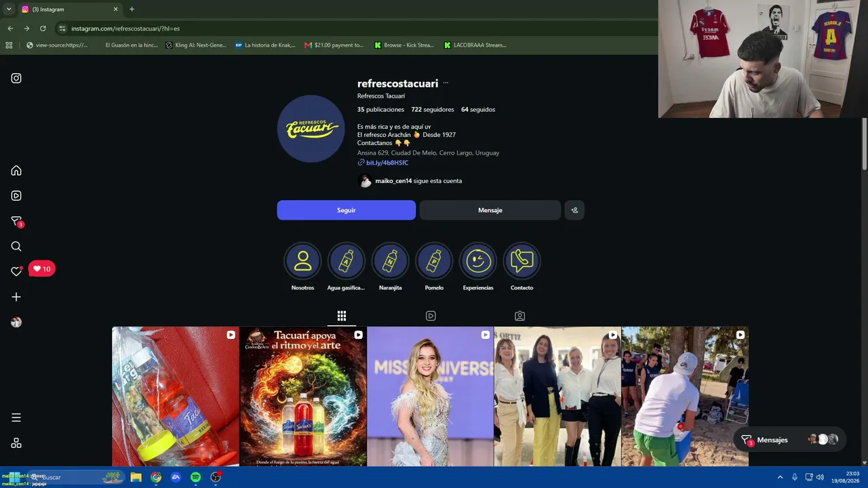The width and height of the screenshot is (868, 488).
Task: Click the Refrescos Tacuarí profile picture
Action: (x=311, y=129)
